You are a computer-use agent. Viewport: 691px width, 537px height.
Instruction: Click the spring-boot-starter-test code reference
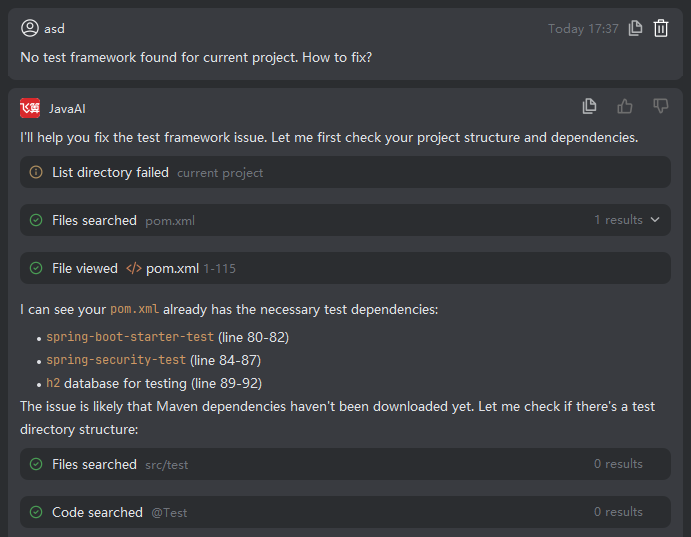pos(130,337)
